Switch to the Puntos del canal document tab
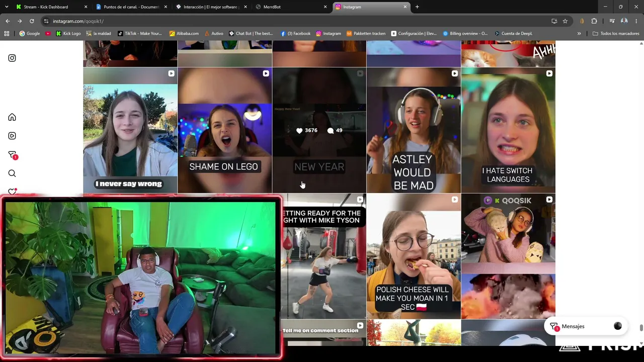 point(131,7)
